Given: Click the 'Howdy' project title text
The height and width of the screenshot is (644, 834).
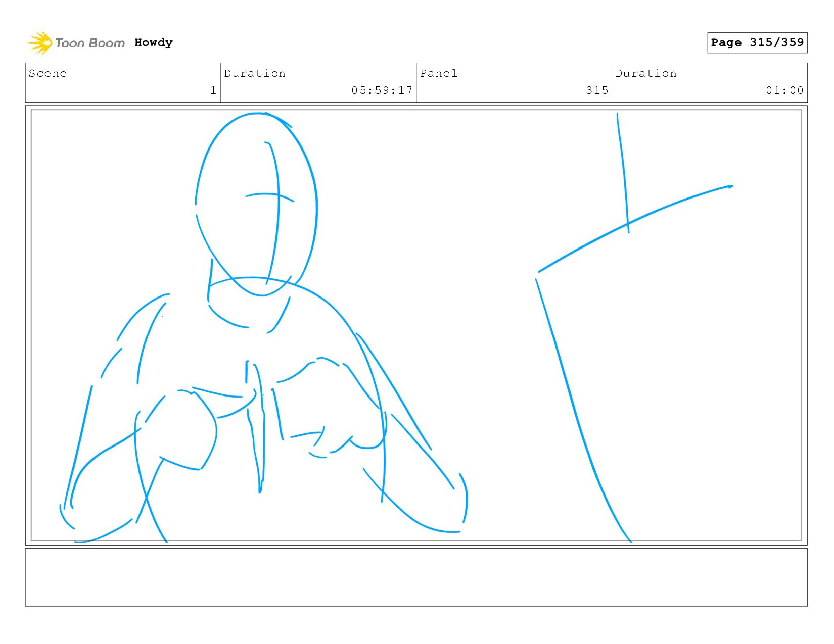Looking at the screenshot, I should pos(154,43).
